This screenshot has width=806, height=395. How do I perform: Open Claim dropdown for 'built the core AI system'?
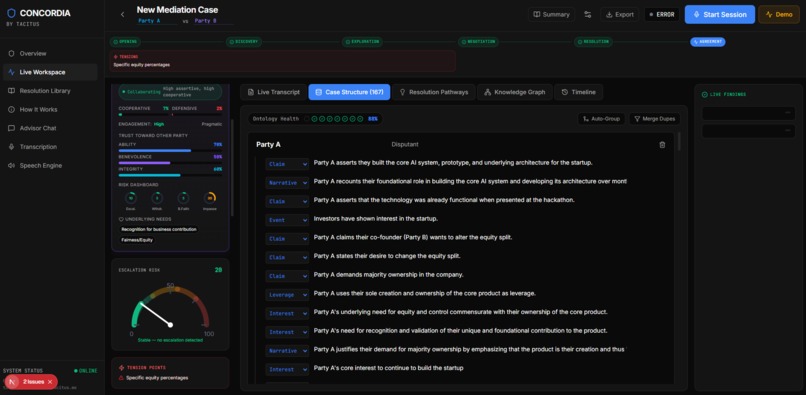point(287,164)
